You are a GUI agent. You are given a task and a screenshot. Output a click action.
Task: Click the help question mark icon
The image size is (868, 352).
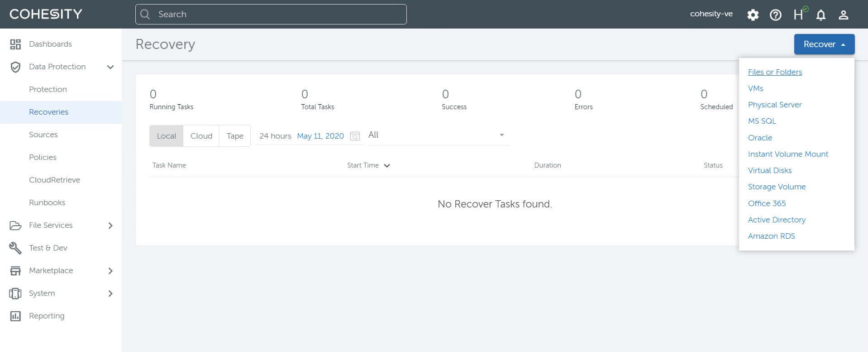tap(775, 15)
